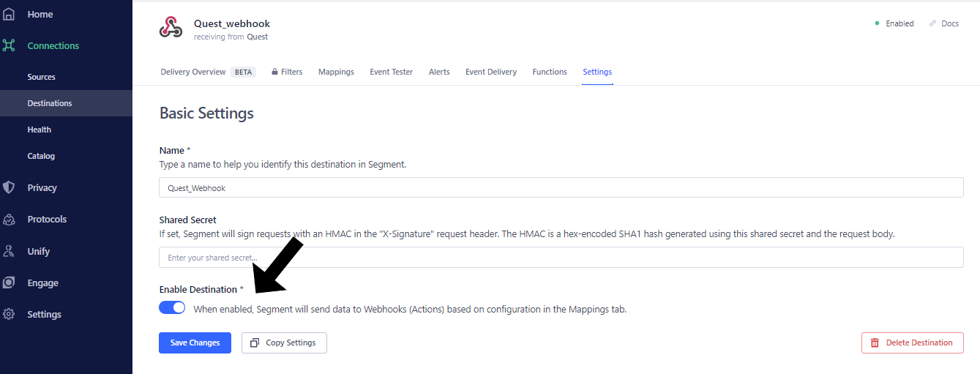Image resolution: width=980 pixels, height=374 pixels.
Task: Switch to the Mappings tab
Action: [x=336, y=72]
